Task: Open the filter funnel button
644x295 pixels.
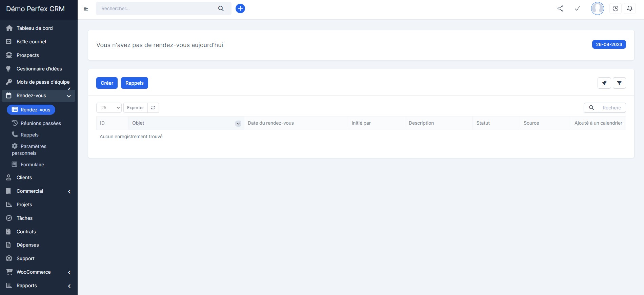Action: [x=619, y=83]
